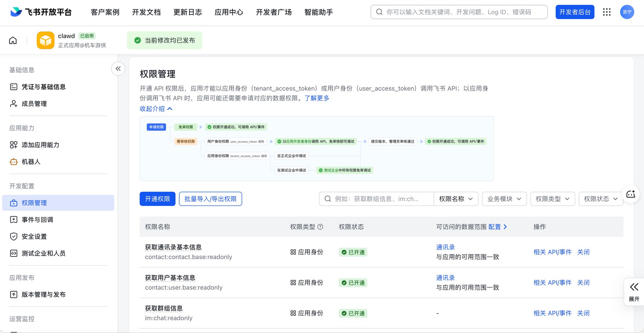Click 批量导入/导出权限 button

[x=210, y=199]
